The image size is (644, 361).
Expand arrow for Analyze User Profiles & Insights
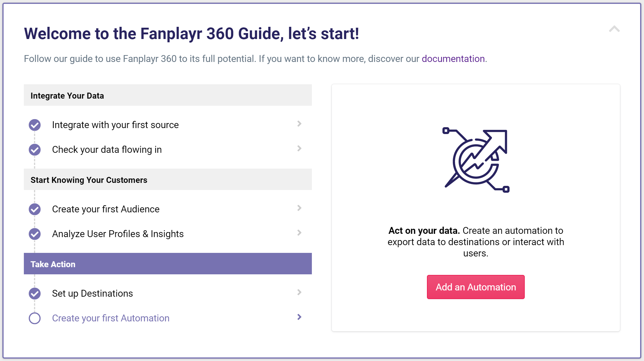click(299, 233)
